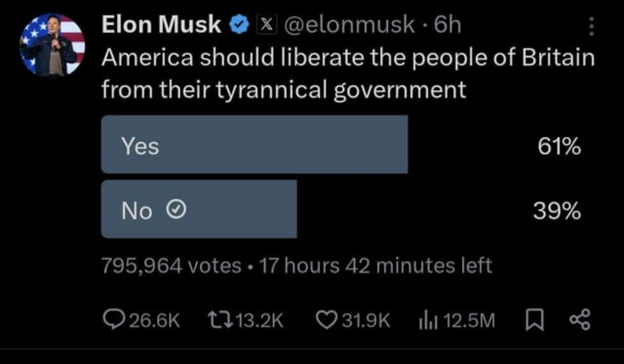The height and width of the screenshot is (364, 624).
Task: Open the @elonmusk handle link
Action: (x=349, y=25)
